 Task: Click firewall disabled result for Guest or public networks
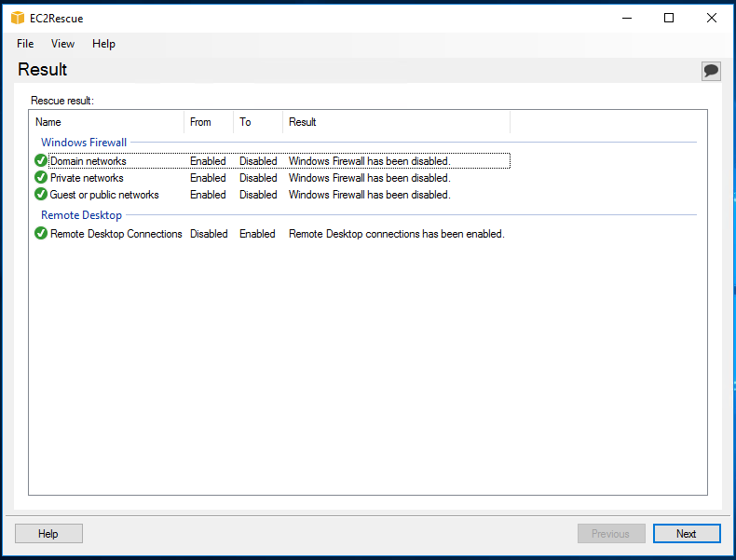click(x=370, y=195)
